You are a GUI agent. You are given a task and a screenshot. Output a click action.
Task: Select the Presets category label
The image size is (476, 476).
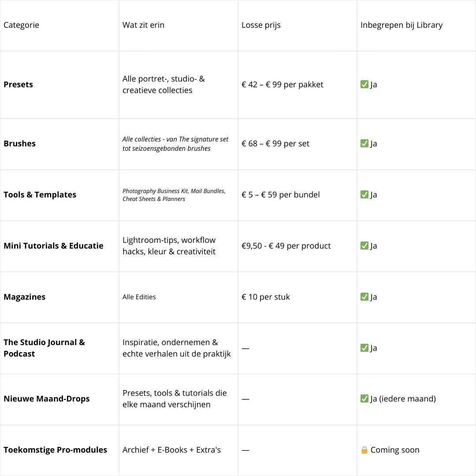coord(18,84)
